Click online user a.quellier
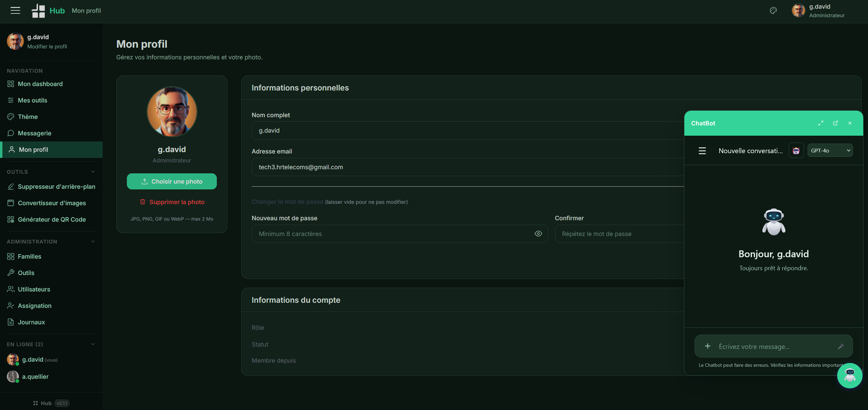The image size is (868, 410). point(35,376)
